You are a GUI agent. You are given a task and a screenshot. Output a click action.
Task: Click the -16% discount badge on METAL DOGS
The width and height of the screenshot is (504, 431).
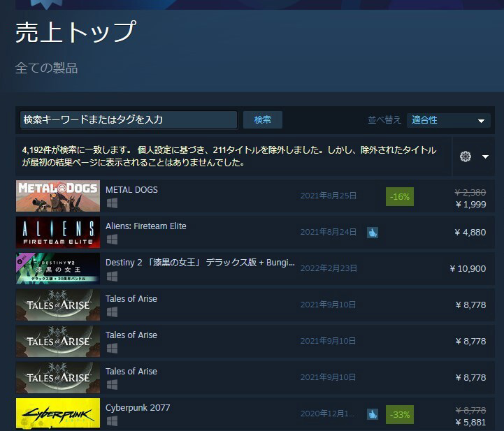400,196
